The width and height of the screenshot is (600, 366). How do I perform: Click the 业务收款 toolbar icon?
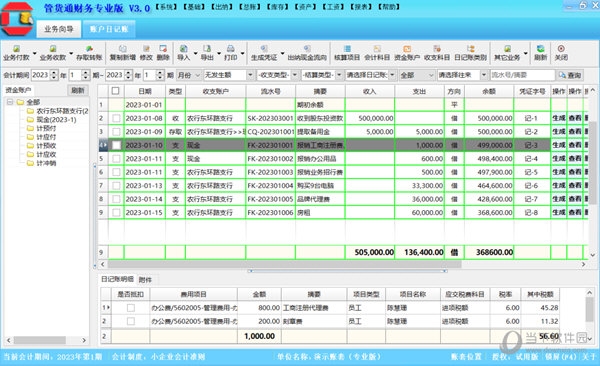pyautogui.click(x=53, y=53)
